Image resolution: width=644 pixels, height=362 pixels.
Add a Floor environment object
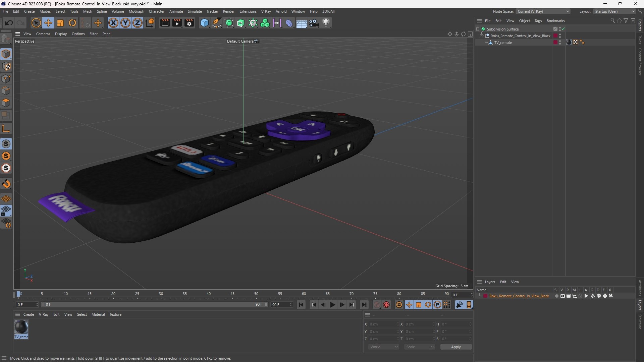point(302,23)
